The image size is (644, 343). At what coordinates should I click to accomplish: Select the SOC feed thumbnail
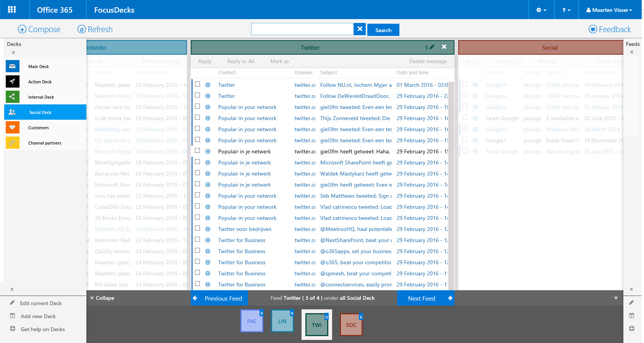coord(351,325)
